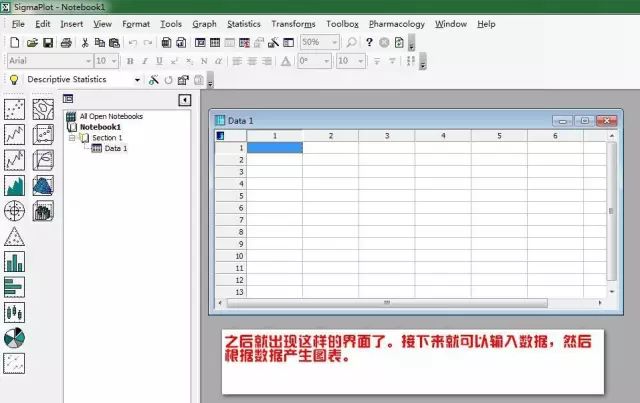Select the Line and Scatter Plot icon
The height and width of the screenshot is (403, 640).
(14, 160)
